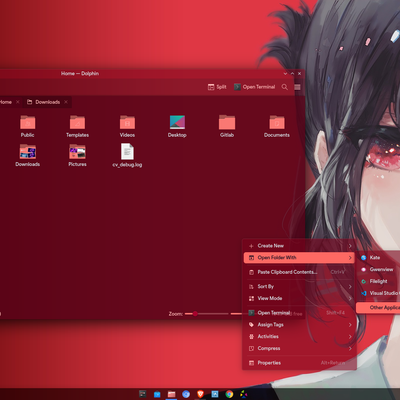Screen dimensions: 400x400
Task: Open the Documents folder
Action: pos(277,126)
